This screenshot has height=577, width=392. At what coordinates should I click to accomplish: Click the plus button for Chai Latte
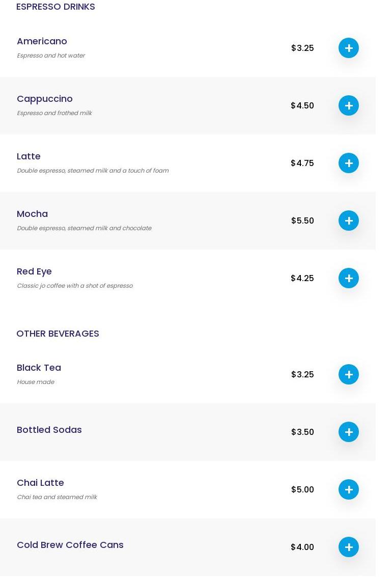pos(348,489)
